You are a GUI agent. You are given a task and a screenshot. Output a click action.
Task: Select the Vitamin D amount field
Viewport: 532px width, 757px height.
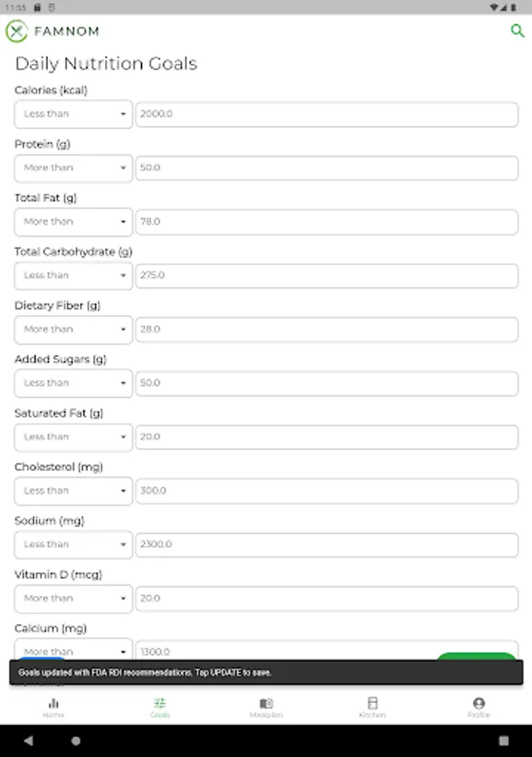pyautogui.click(x=326, y=599)
